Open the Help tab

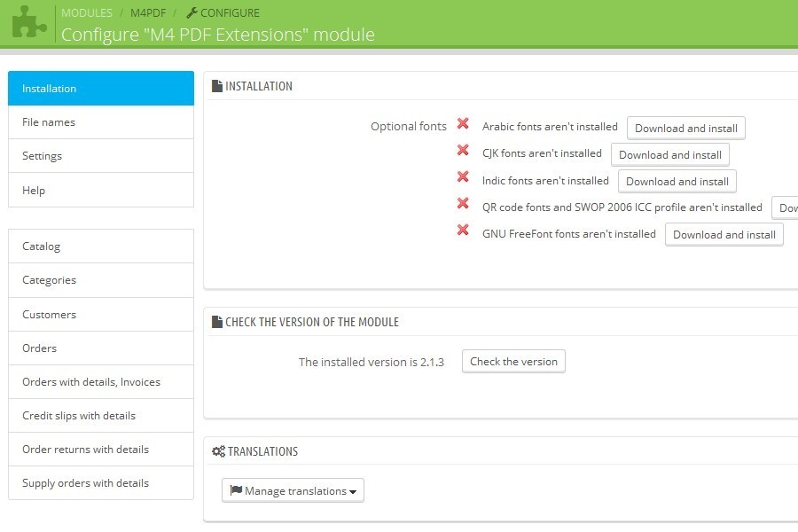click(101, 190)
